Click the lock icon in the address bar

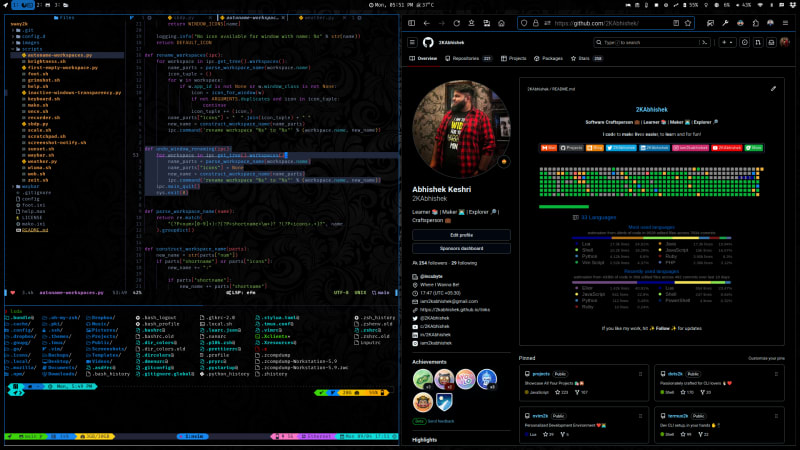click(536, 23)
